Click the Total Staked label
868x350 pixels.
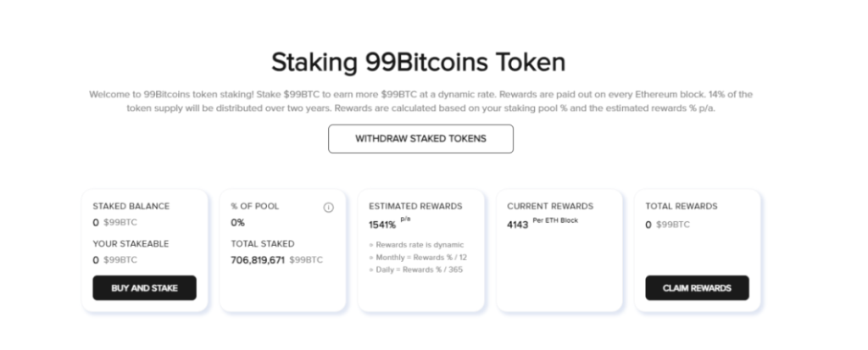pyautogui.click(x=263, y=244)
